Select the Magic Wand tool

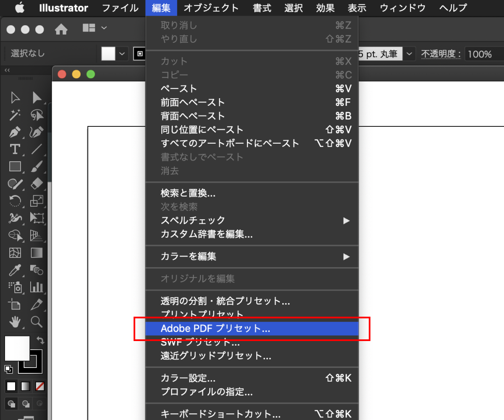pyautogui.click(x=16, y=115)
